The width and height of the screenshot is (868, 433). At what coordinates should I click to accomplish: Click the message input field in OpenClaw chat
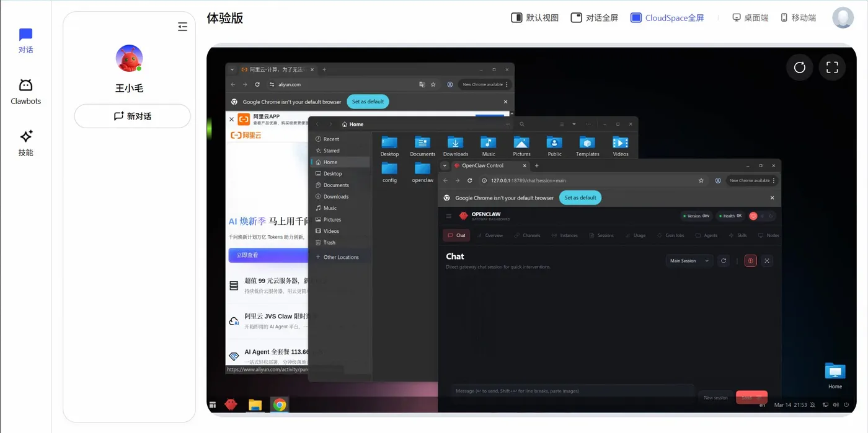pyautogui.click(x=572, y=391)
